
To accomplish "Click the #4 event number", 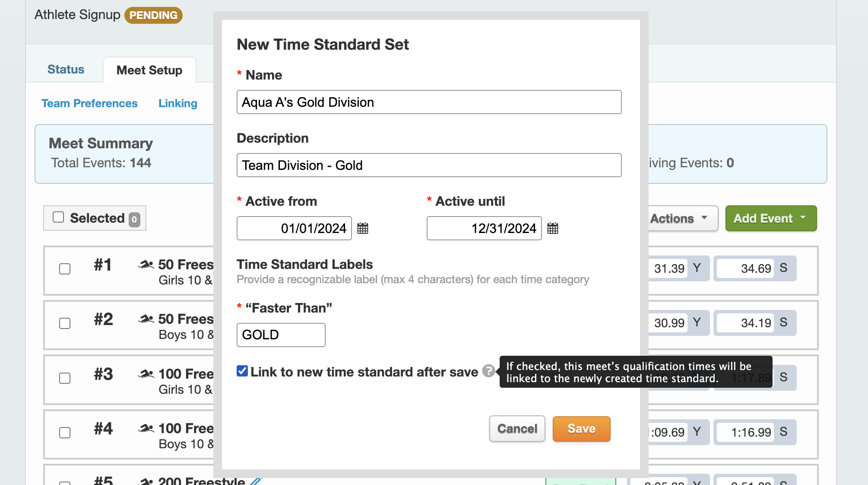I will [x=103, y=428].
